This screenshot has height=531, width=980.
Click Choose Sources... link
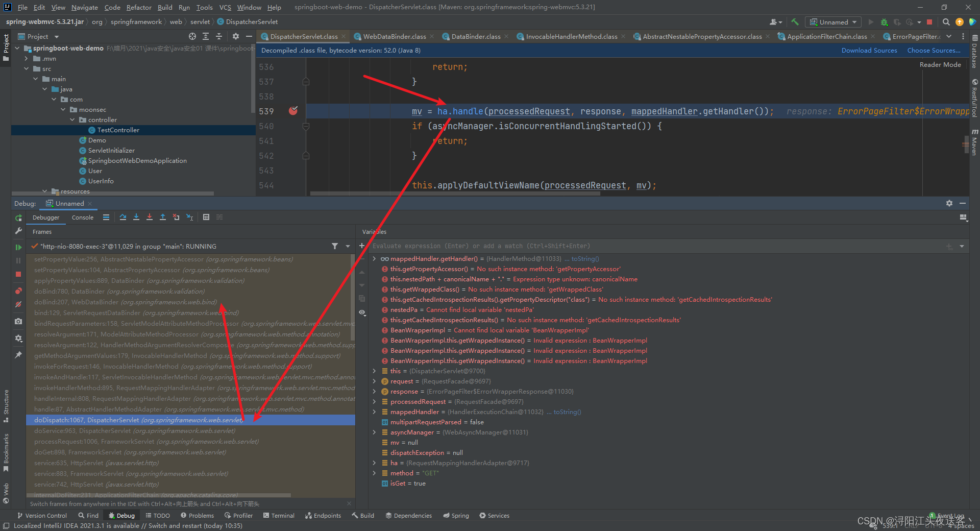934,50
